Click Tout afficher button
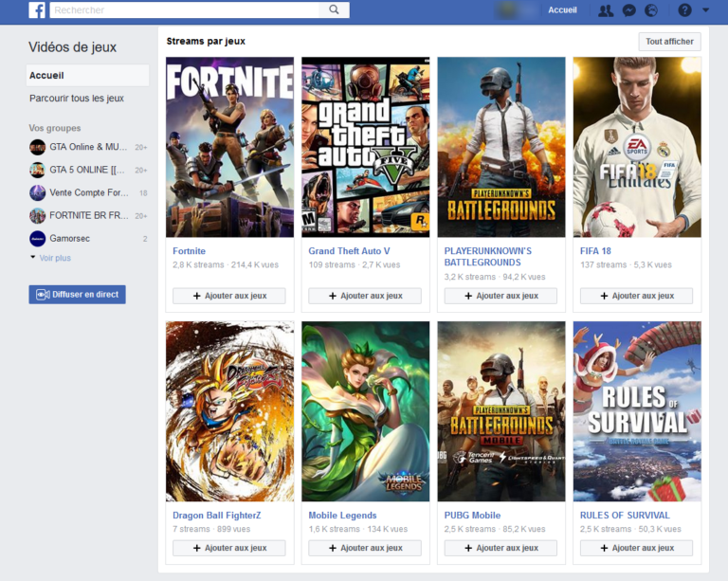 point(669,42)
